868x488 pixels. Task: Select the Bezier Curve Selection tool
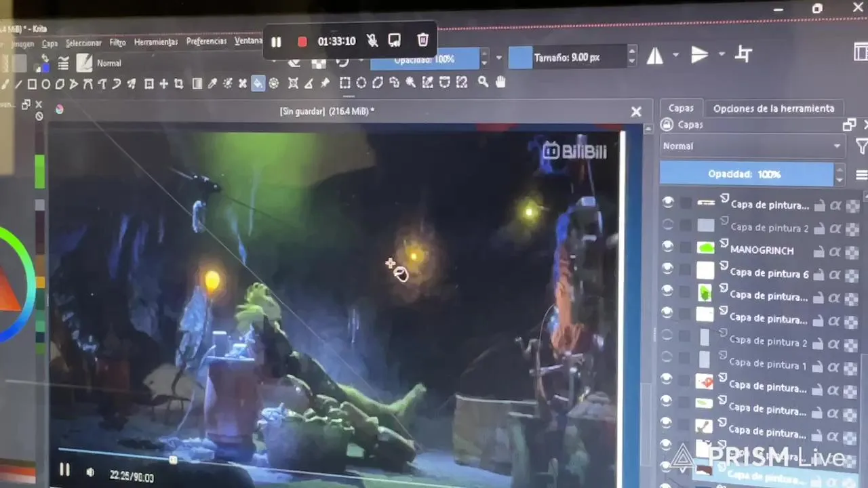coord(444,83)
